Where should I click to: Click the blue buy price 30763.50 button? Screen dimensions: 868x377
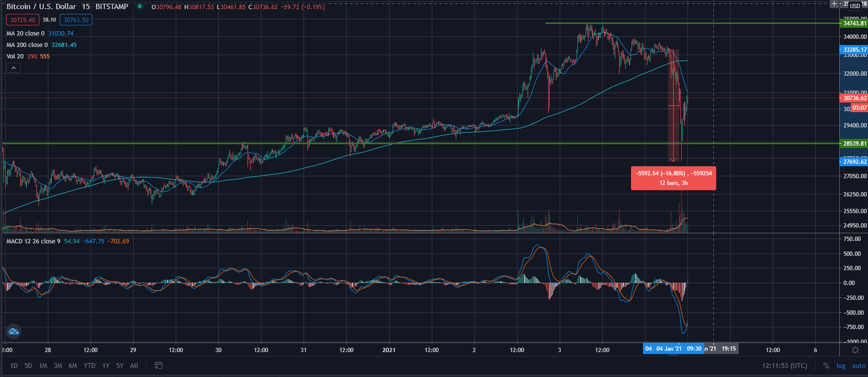(76, 20)
